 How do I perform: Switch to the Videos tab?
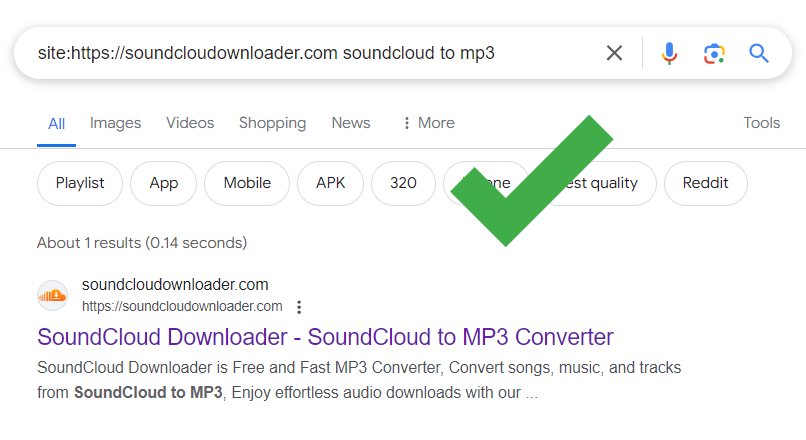(x=190, y=123)
